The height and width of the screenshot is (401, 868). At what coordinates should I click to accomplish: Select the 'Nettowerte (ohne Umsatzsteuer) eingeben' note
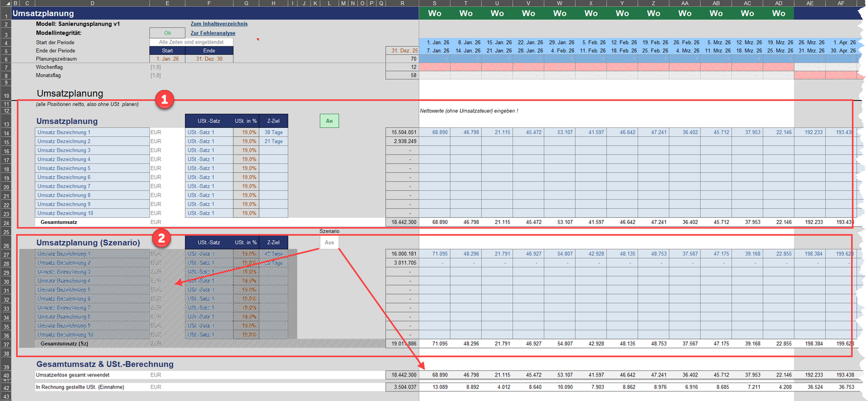tap(469, 111)
